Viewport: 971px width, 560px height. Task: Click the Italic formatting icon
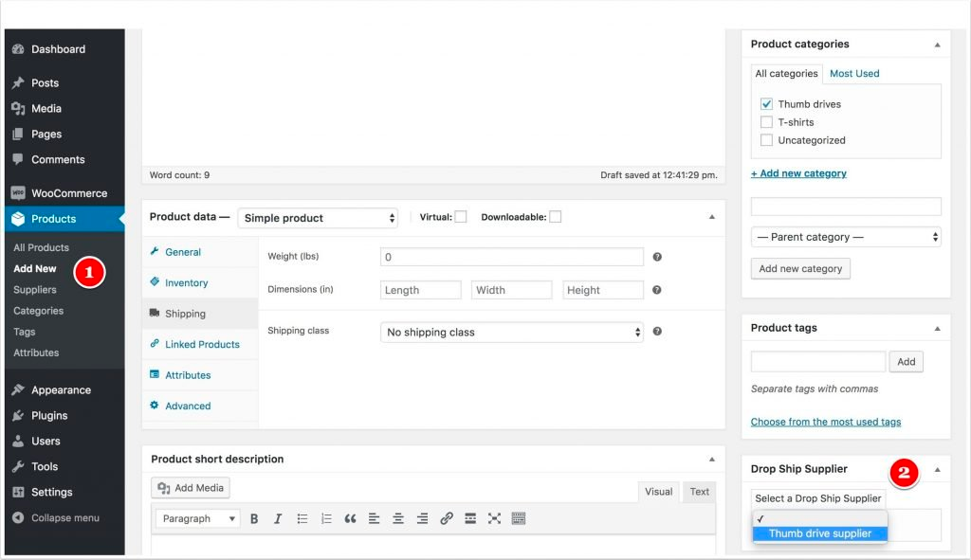click(x=278, y=518)
